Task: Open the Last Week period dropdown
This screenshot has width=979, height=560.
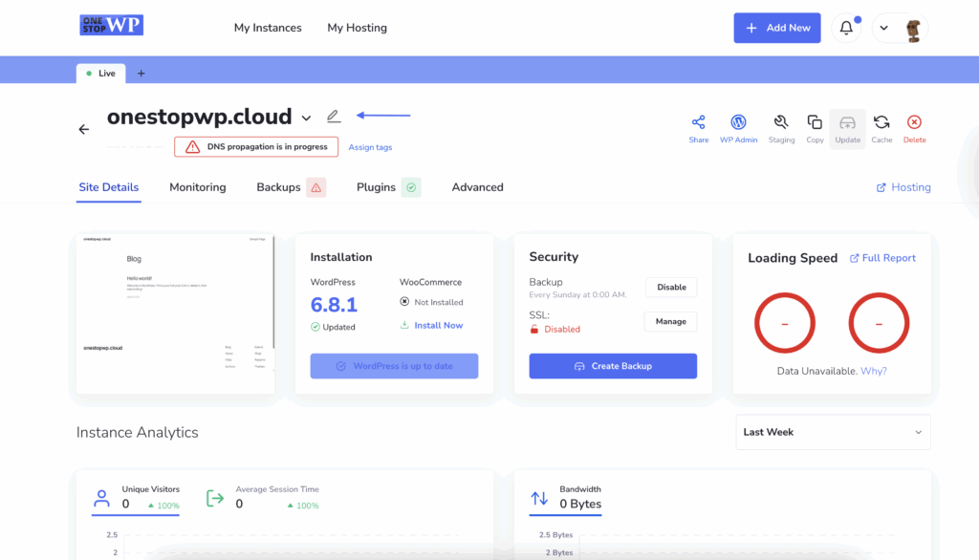Action: tap(833, 432)
